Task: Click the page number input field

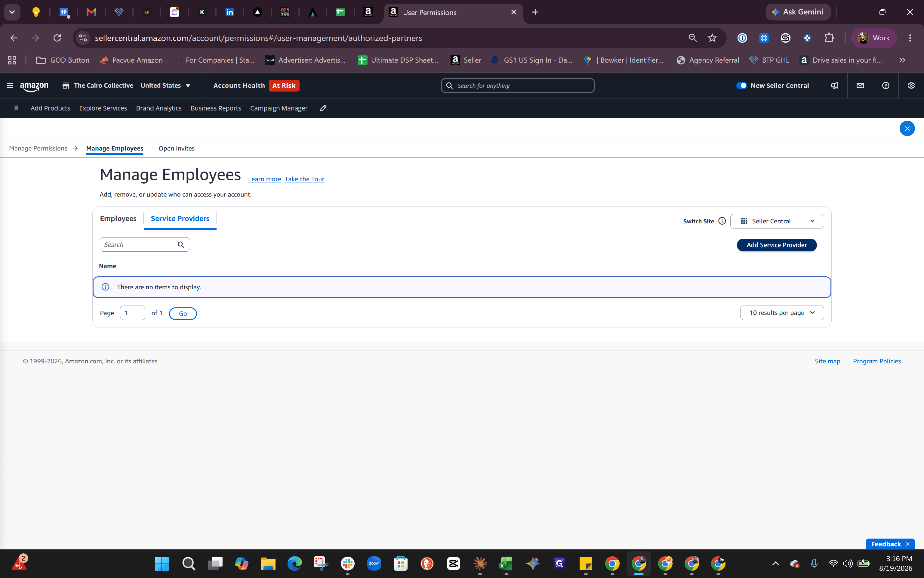Action: [x=132, y=313]
